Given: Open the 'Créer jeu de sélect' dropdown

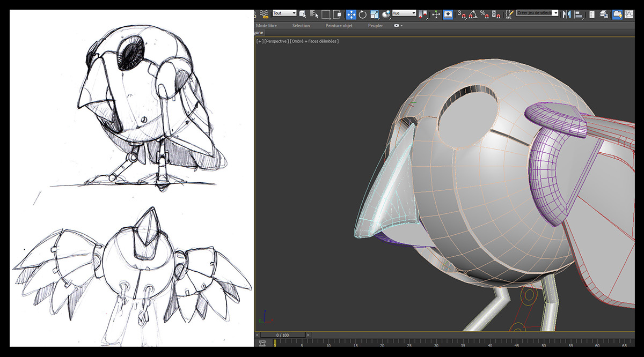Looking at the screenshot, I should [x=537, y=13].
